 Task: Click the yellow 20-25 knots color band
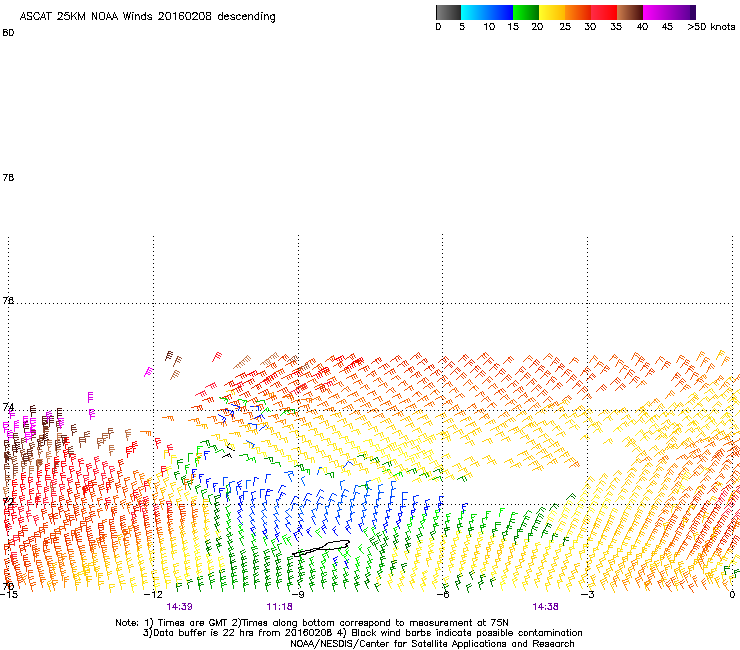[552, 12]
